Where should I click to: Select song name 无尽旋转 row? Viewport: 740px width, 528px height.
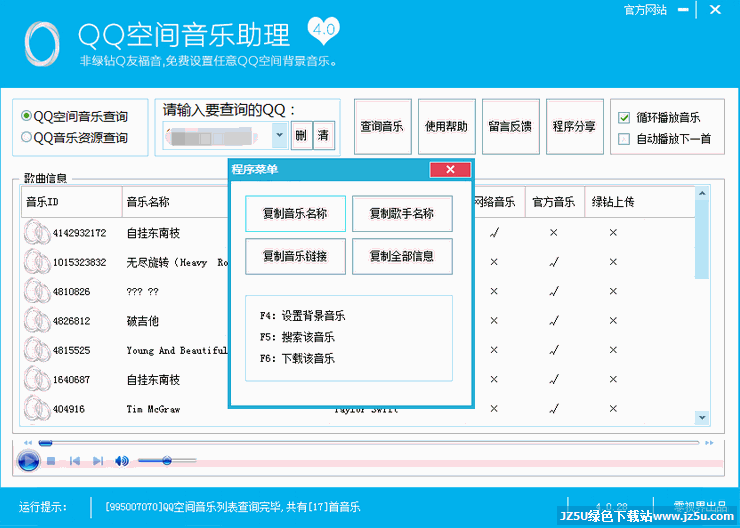177,262
